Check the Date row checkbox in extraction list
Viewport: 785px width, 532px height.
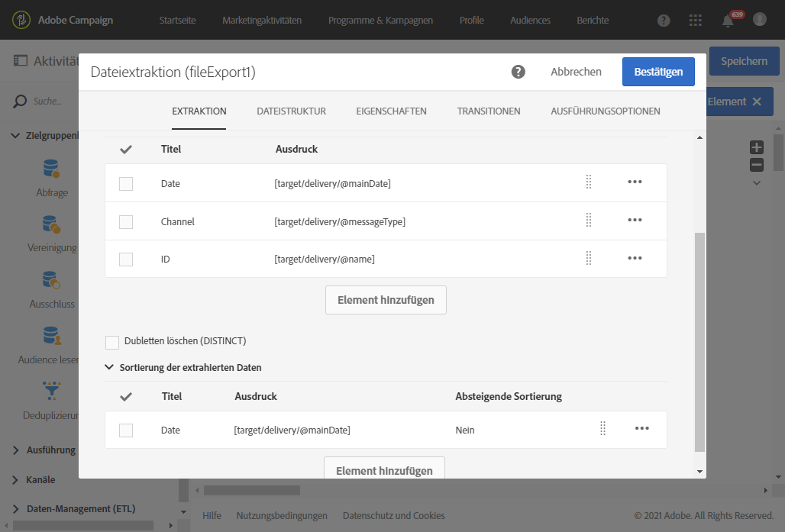pos(126,184)
